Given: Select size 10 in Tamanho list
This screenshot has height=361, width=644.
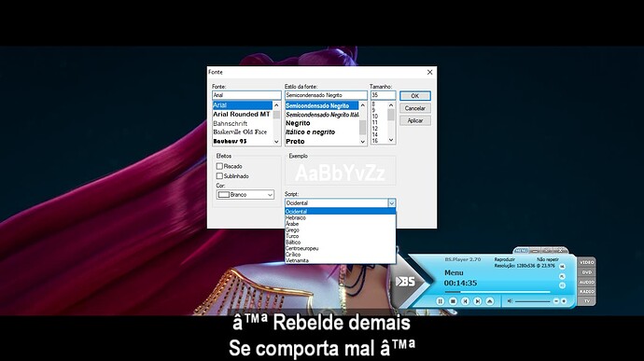Looking at the screenshot, I should (x=379, y=117).
